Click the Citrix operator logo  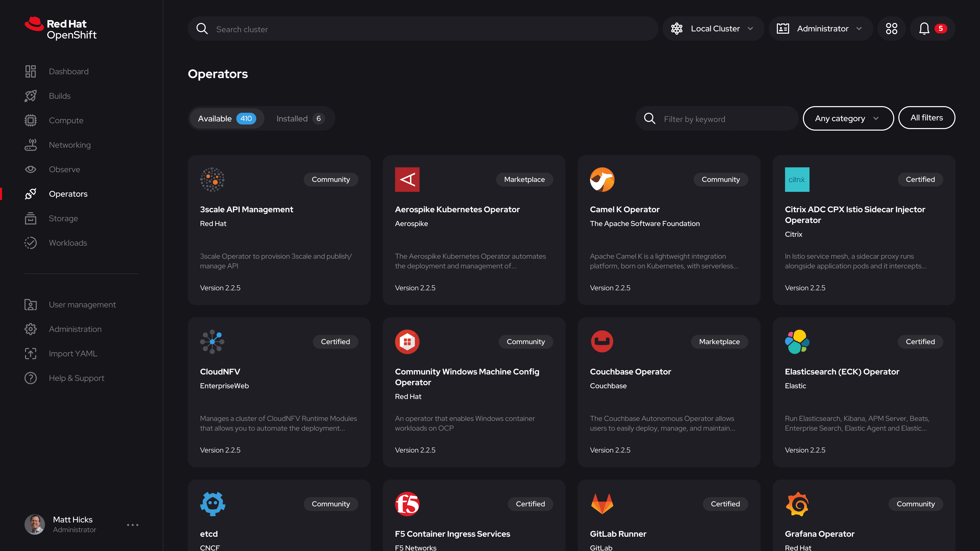click(x=797, y=180)
